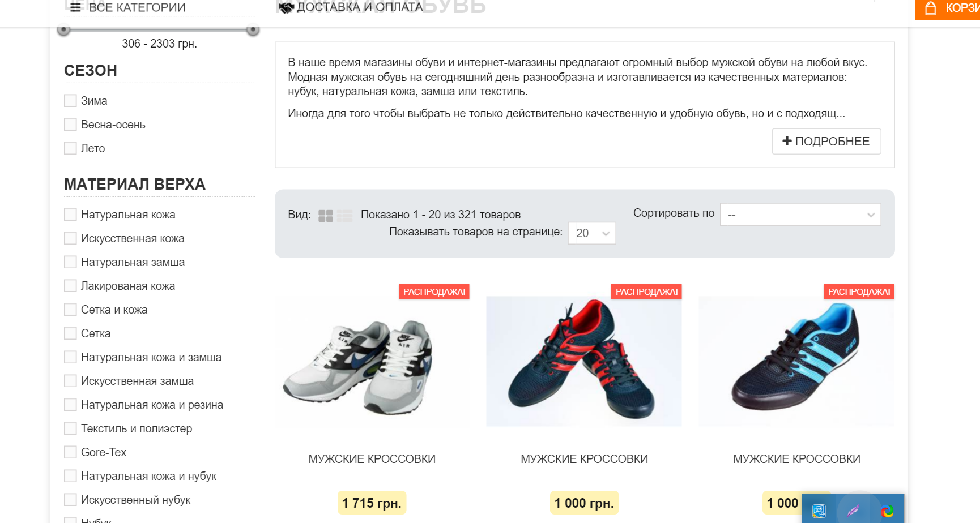Image resolution: width=980 pixels, height=523 pixels.
Task: Expand description with ПОДРОБНЕЕ button
Action: coord(826,142)
